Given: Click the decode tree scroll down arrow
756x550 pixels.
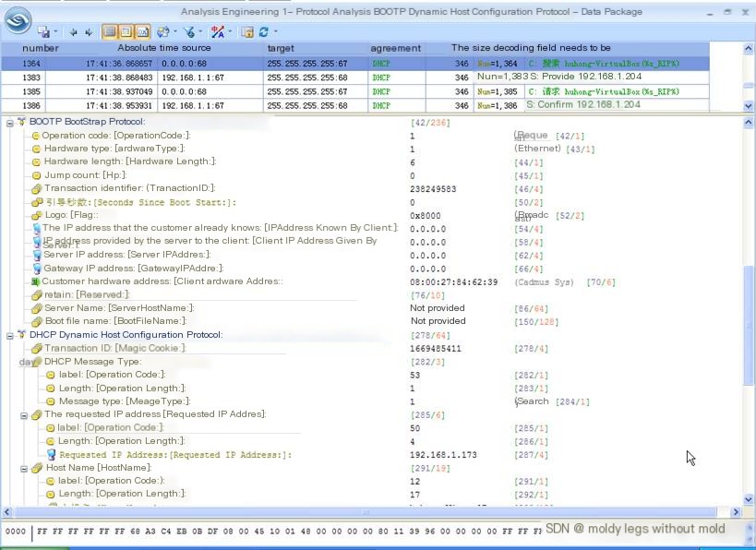Looking at the screenshot, I should pos(749,499).
